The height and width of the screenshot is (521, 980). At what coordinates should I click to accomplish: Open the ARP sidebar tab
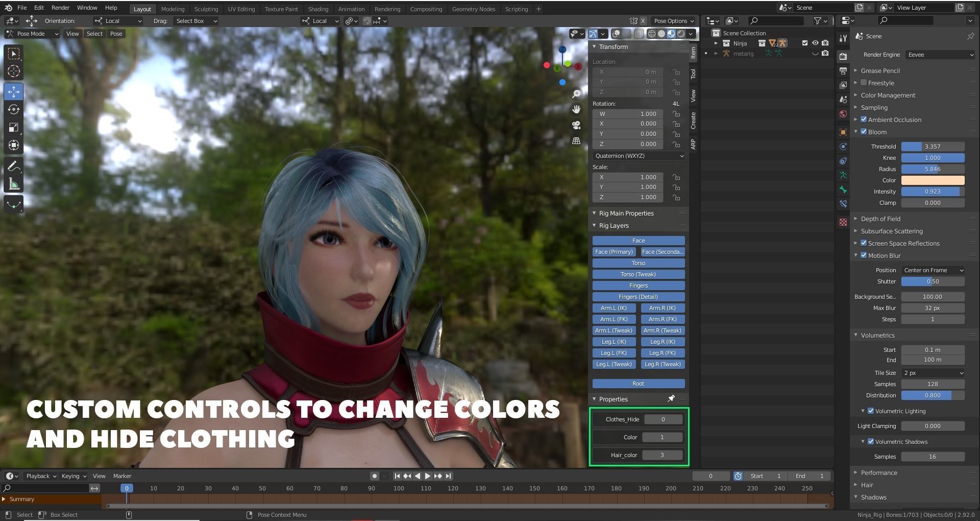coord(693,144)
